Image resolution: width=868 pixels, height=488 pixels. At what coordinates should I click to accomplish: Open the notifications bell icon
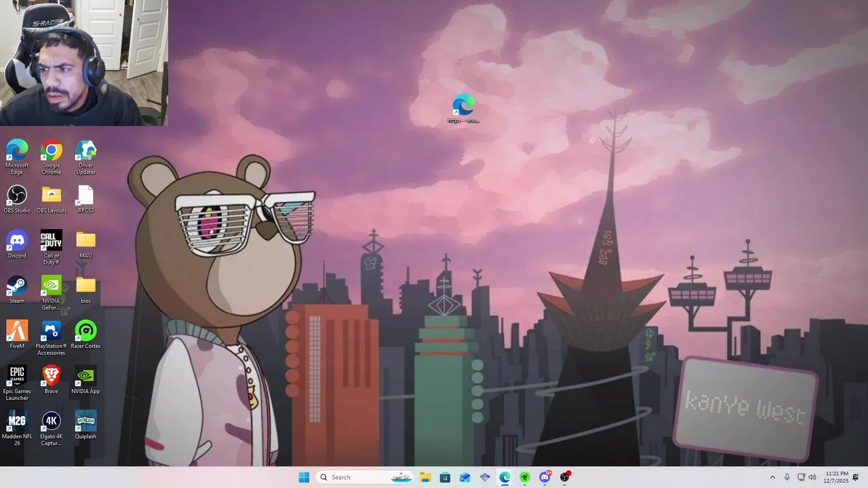click(x=856, y=477)
